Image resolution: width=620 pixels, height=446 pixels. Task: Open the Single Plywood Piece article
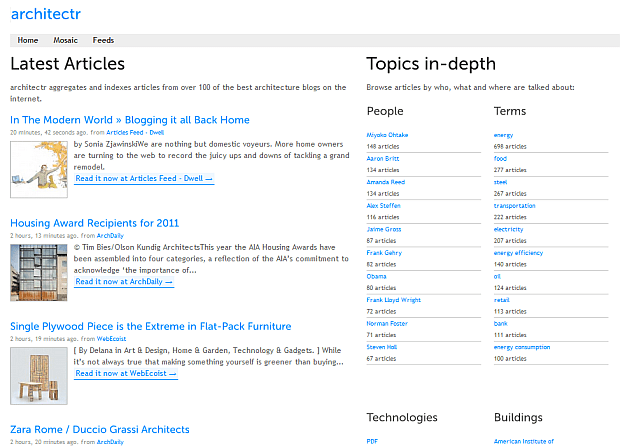151,326
